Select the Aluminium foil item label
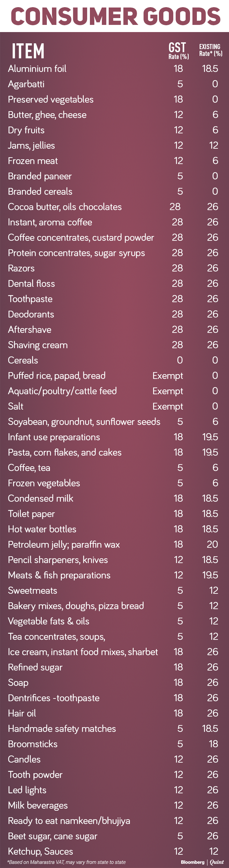The width and height of the screenshot is (229, 868). click(37, 69)
